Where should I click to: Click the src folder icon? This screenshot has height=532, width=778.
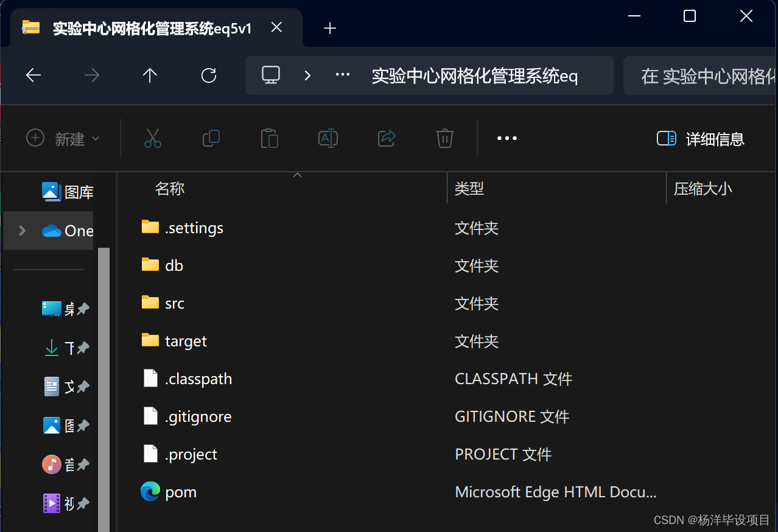pos(150,303)
